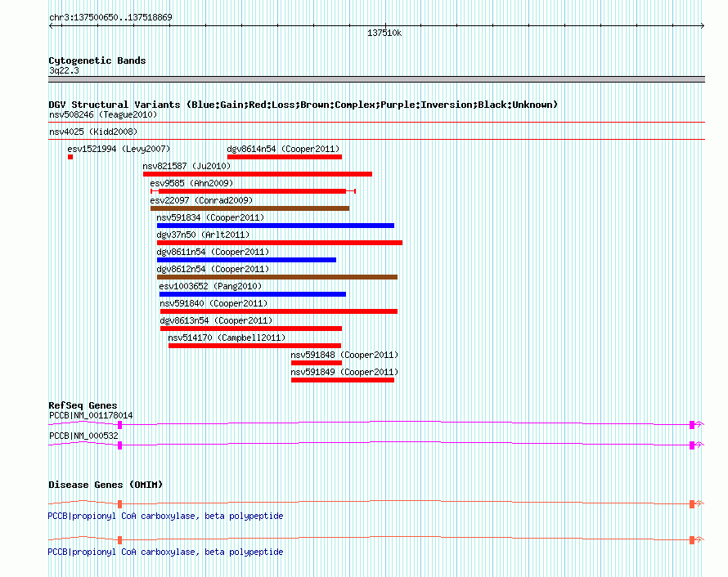The width and height of the screenshot is (728, 577).
Task: Click the esv9585 (Ahn2009) label
Action: pos(191,183)
